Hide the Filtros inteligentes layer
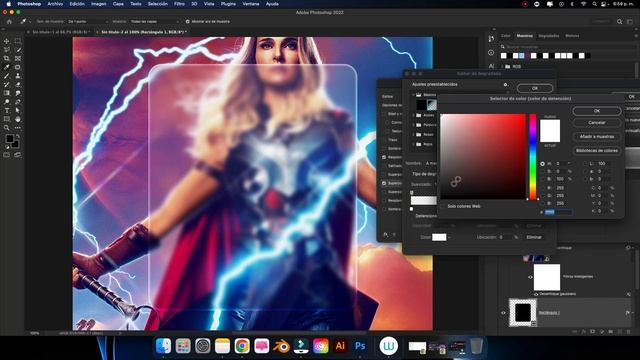Viewport: 640px width, 360px height. point(530,277)
